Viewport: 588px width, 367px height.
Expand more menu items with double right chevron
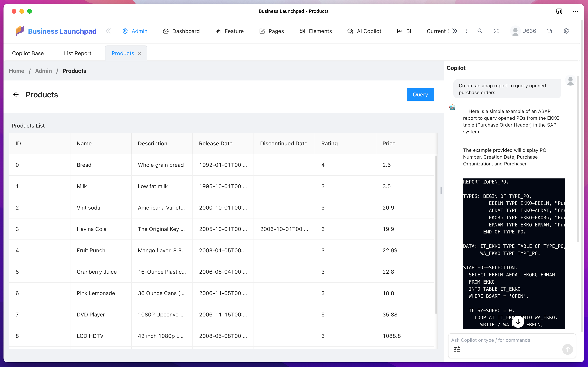click(455, 31)
